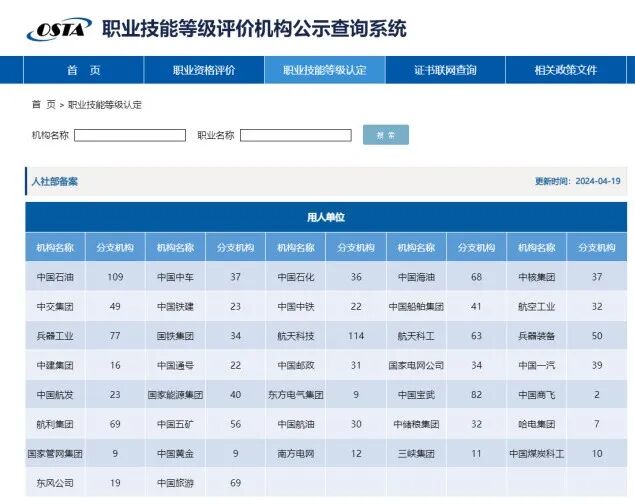Click the 41 branch count for 中国船舶集团
This screenshot has width=635, height=504.
[x=476, y=306]
